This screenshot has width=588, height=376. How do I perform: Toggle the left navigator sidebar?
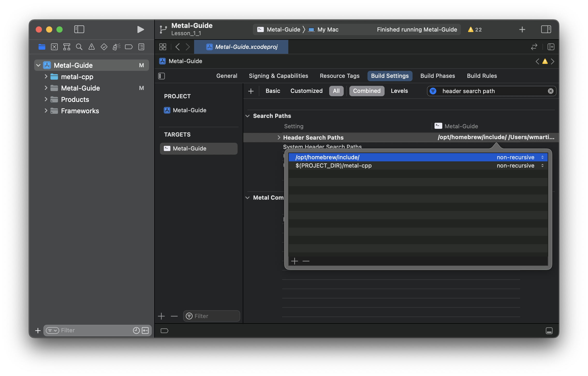(x=79, y=29)
